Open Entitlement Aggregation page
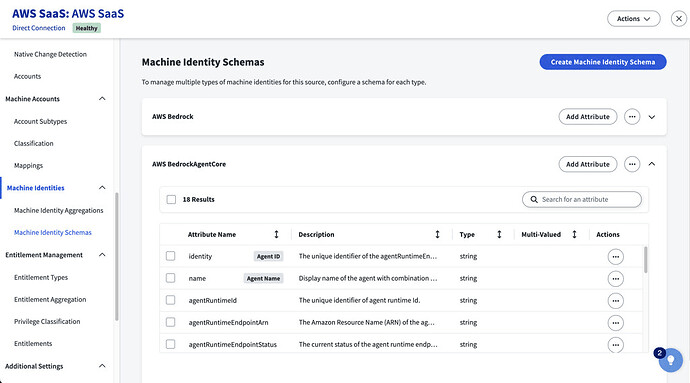The image size is (690, 383). point(50,299)
